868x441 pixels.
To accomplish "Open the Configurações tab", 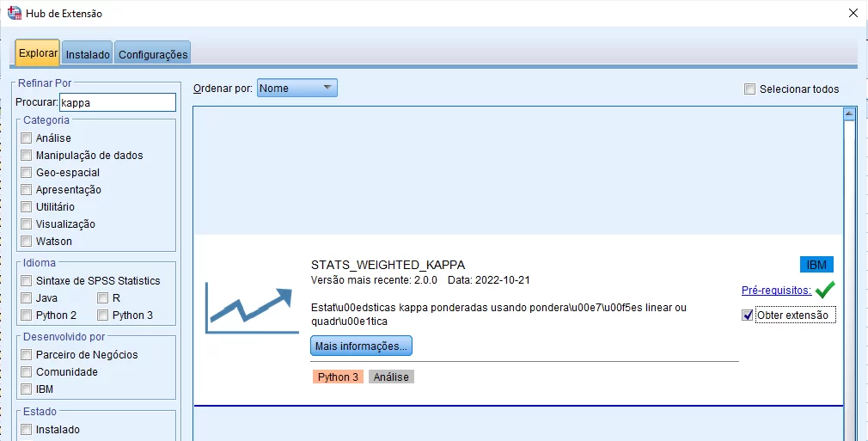I will click(153, 54).
